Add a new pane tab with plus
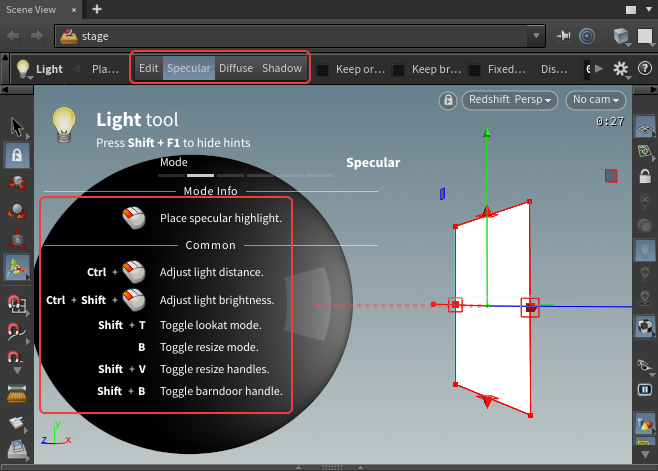This screenshot has width=658, height=471. click(97, 9)
